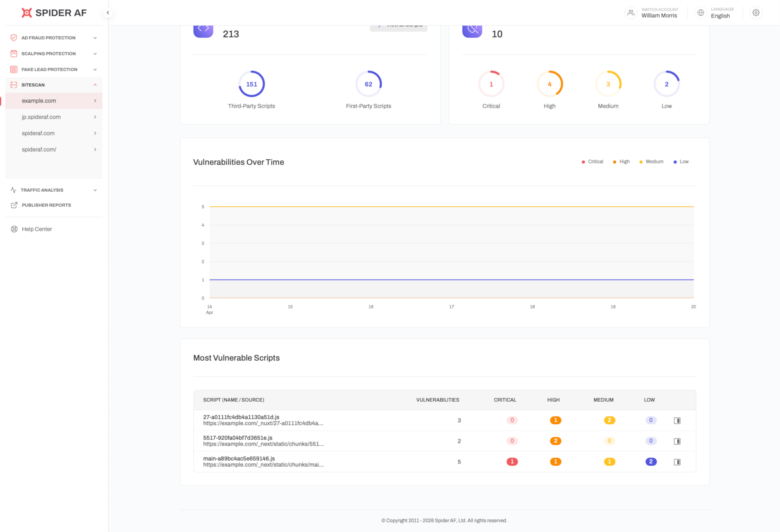
Task: Click the main-a89bc4ac5e659146.js script name
Action: (239, 459)
